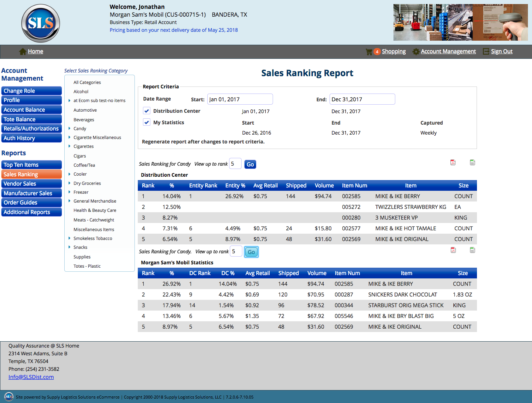
Task: Select the Coffee/Tea category
Action: 84,165
